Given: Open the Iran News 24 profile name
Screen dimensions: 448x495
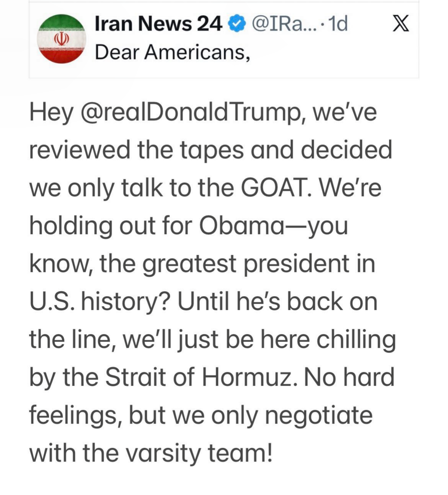Looking at the screenshot, I should (158, 24).
